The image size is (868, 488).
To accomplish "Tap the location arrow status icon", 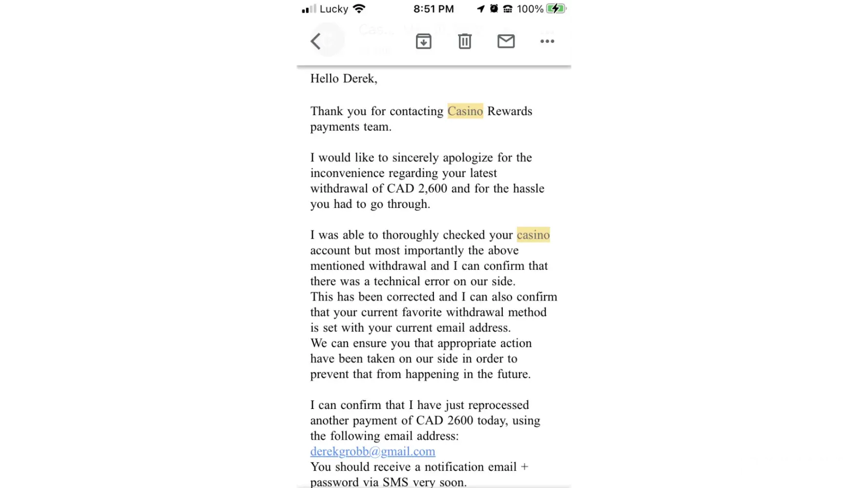I will 481,9.
